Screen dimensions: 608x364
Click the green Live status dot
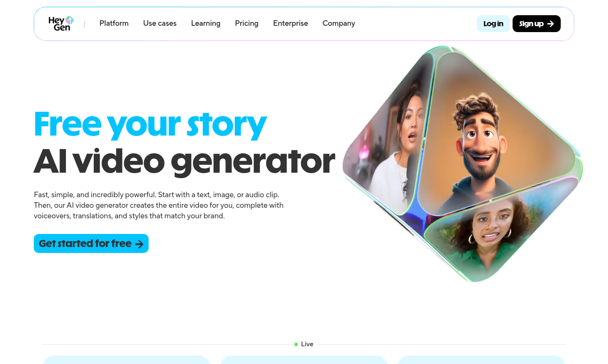(x=296, y=344)
